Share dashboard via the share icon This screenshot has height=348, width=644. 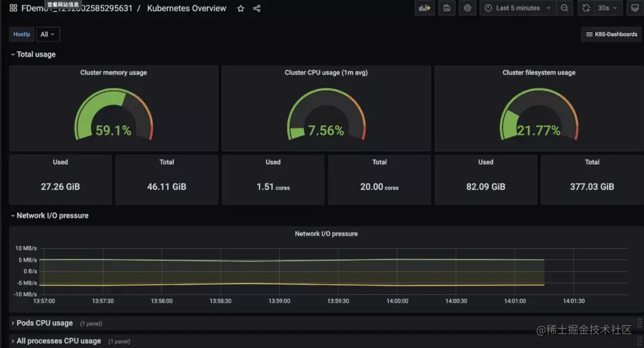coord(256,8)
